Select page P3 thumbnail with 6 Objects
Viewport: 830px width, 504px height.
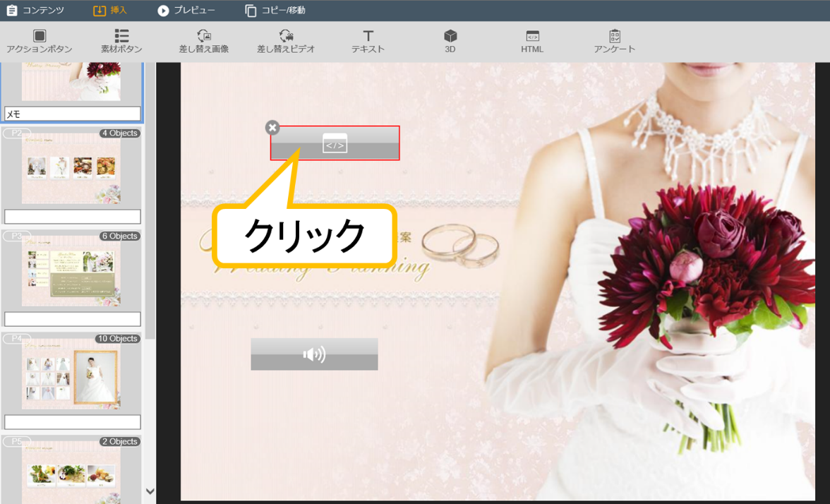(x=71, y=272)
